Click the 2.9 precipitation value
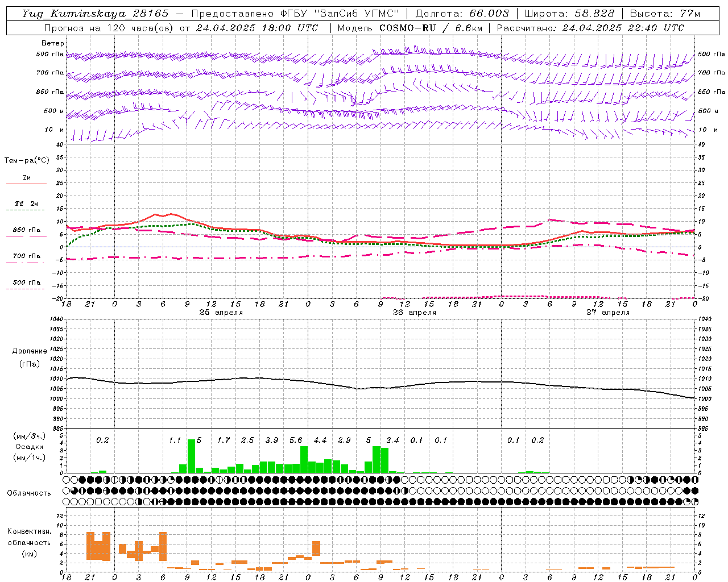This screenshot has height=582, width=728. [344, 440]
